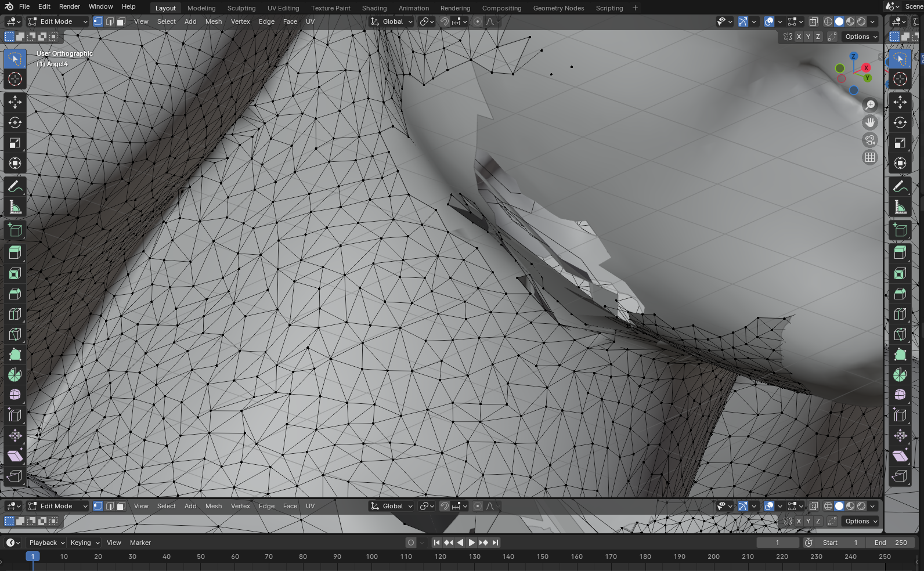Expand the Global transform orientation dropdown
The image size is (924, 571).
(x=392, y=21)
